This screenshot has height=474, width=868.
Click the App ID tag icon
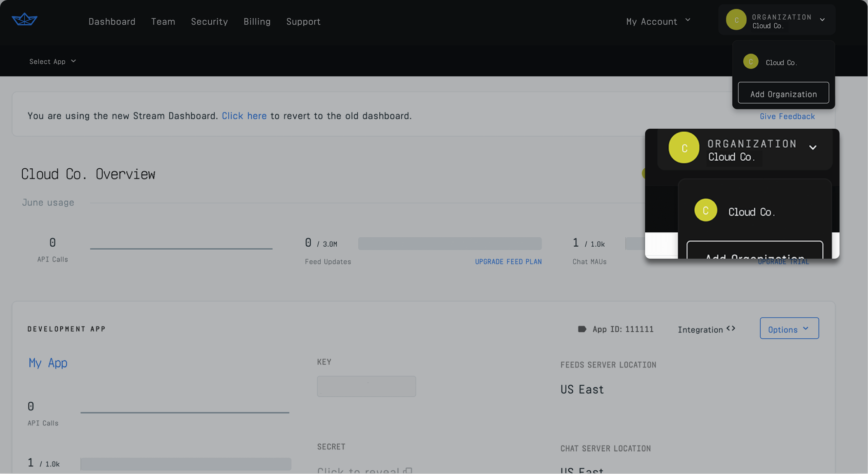[582, 329]
